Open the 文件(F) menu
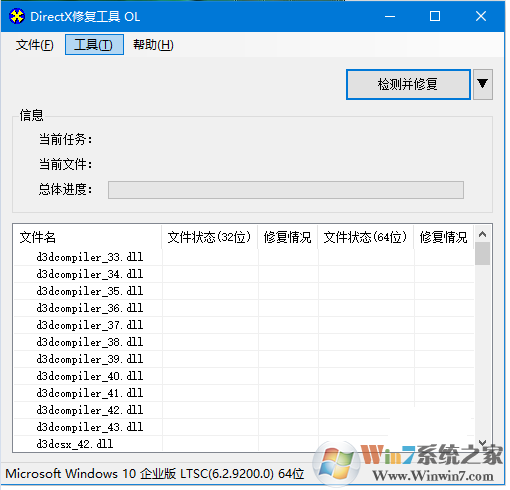 click(34, 45)
